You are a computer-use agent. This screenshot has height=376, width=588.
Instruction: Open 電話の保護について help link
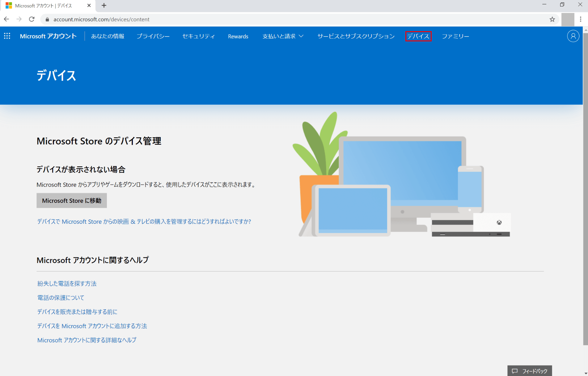point(61,298)
